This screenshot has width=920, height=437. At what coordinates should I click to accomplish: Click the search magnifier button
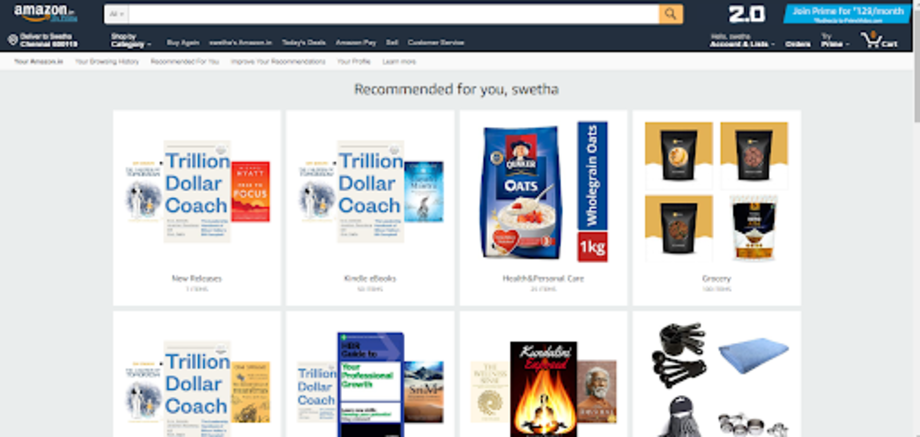(x=671, y=14)
